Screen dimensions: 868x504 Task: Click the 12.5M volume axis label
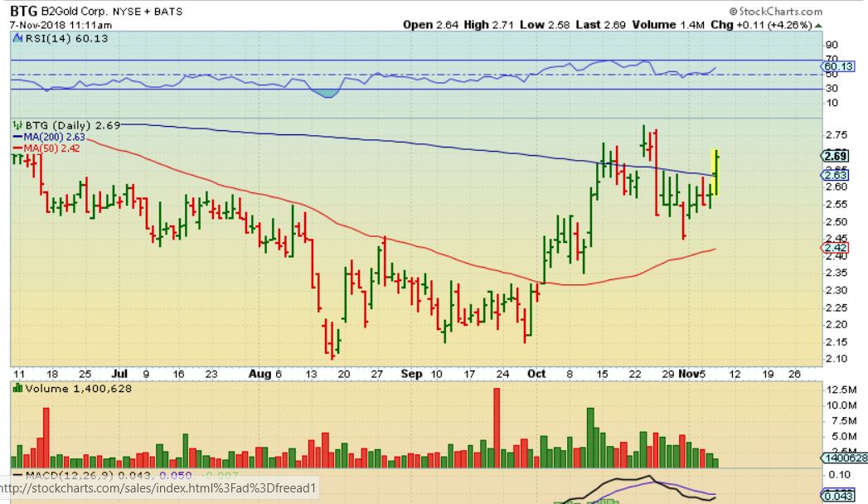tap(841, 390)
